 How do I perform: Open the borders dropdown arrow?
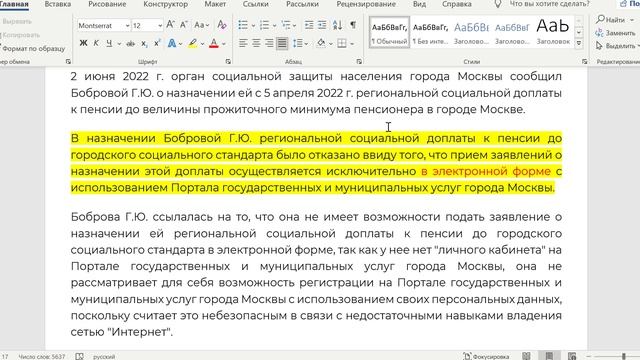coord(352,43)
